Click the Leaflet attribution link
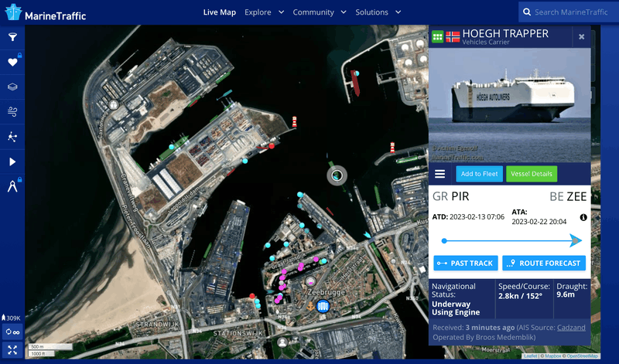Image resolution: width=619 pixels, height=364 pixels. click(530, 356)
